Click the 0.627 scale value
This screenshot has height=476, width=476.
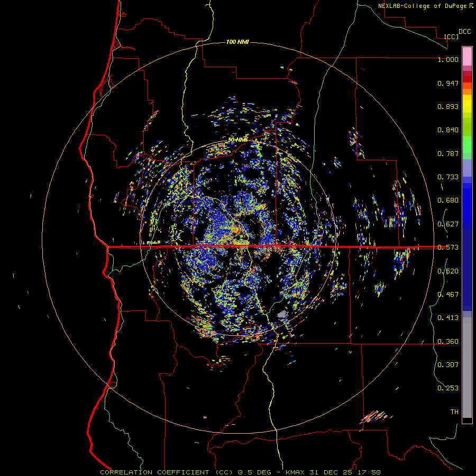(x=448, y=224)
